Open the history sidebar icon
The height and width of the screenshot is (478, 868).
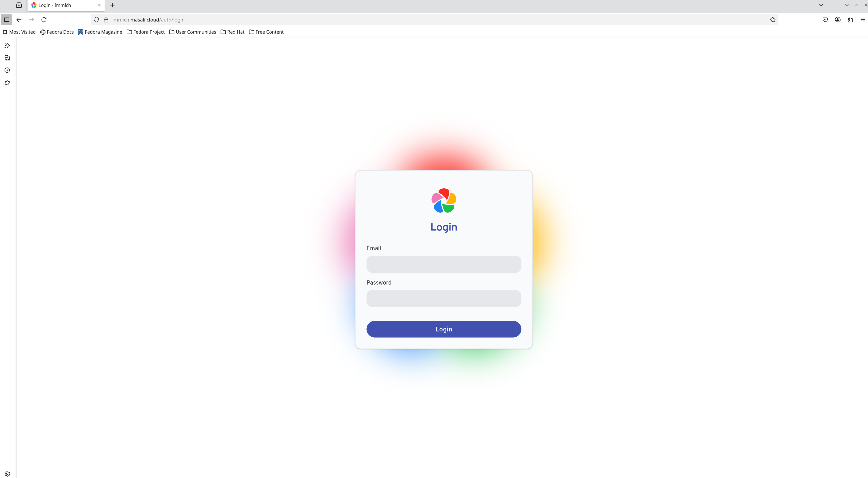(7, 70)
